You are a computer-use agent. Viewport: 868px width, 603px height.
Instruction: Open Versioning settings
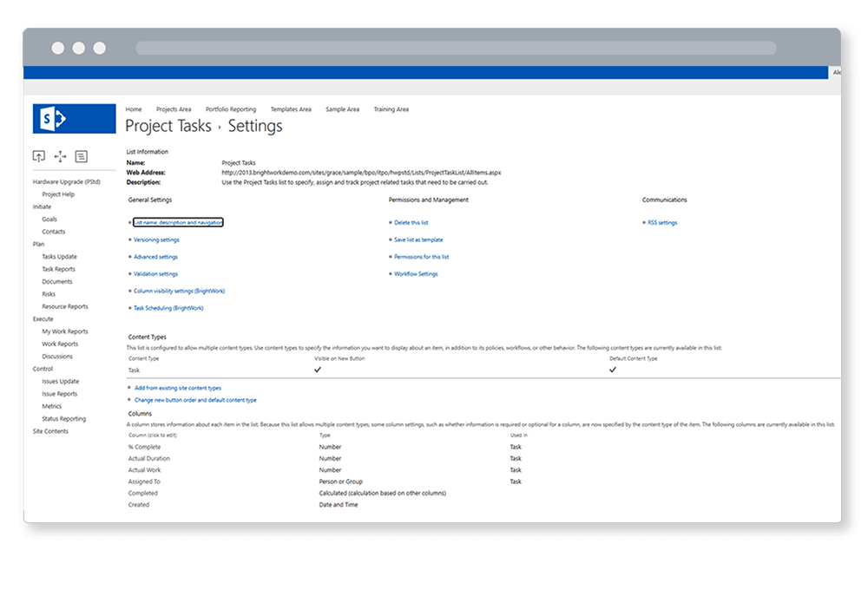pyautogui.click(x=156, y=239)
